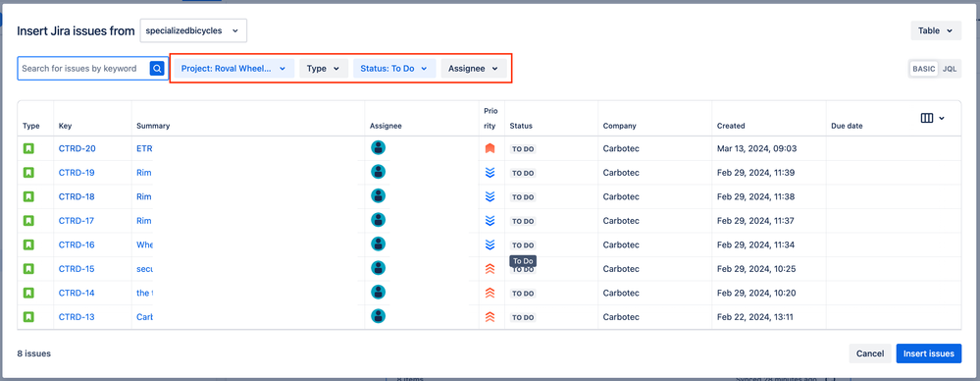The image size is (980, 381).
Task: Click the assignee avatar for CTRD-17
Action: tap(378, 220)
